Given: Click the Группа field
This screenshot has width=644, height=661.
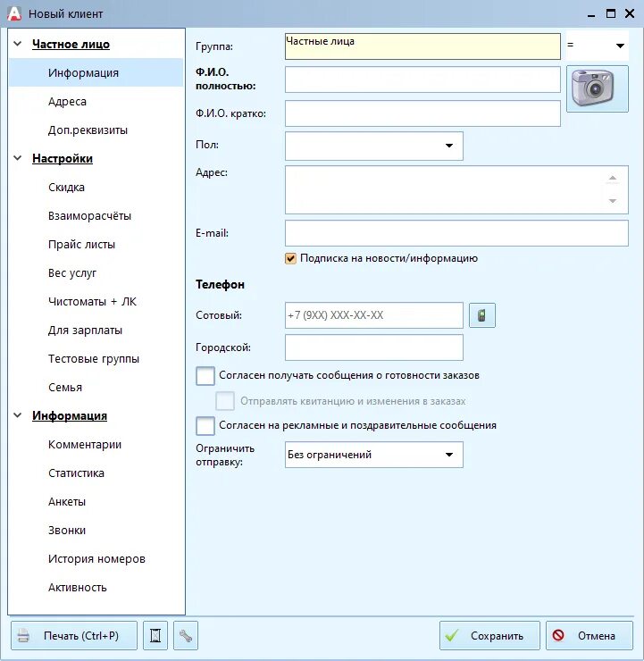Looking at the screenshot, I should point(422,46).
